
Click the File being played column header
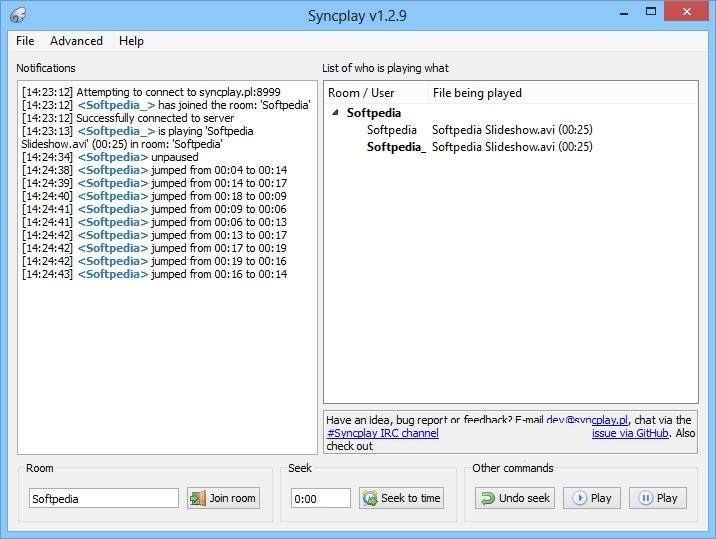[563, 93]
